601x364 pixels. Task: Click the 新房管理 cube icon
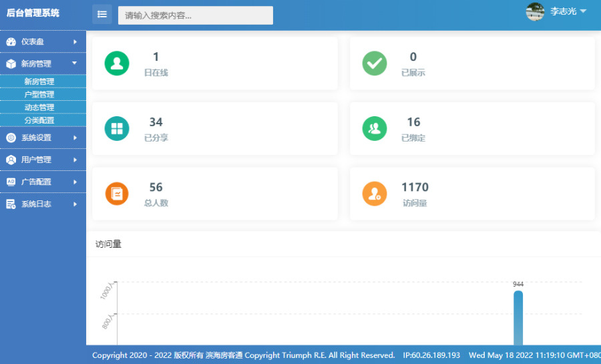[x=11, y=63]
